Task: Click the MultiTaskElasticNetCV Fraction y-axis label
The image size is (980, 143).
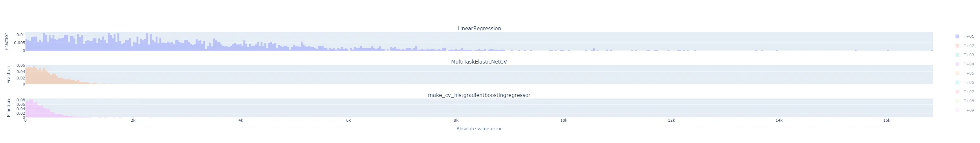Action: 9,75
